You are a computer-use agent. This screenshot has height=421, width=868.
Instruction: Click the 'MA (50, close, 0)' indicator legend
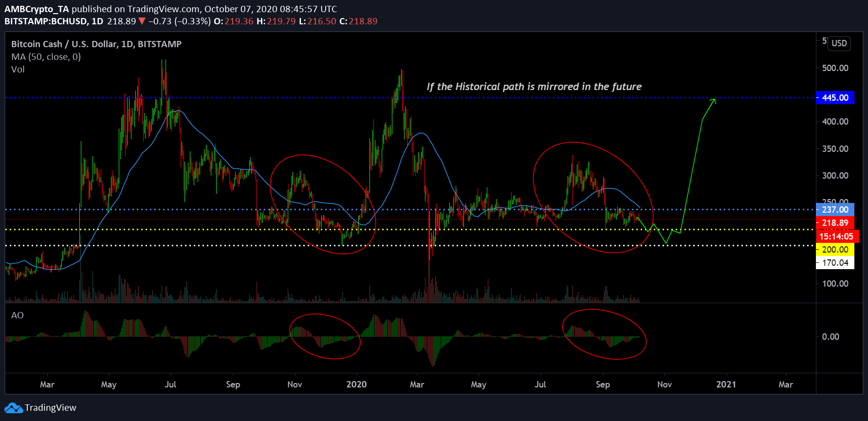coord(46,57)
